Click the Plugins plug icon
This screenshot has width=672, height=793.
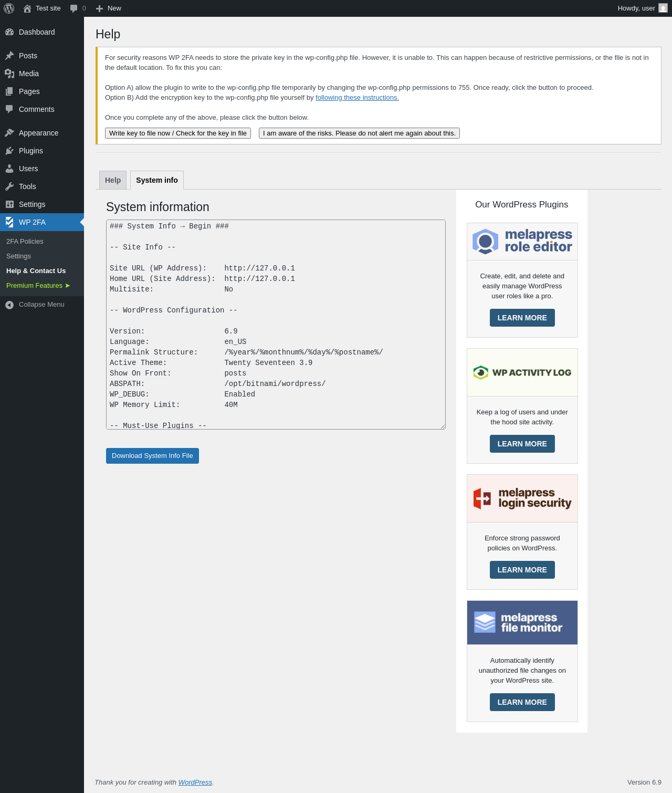tap(9, 151)
